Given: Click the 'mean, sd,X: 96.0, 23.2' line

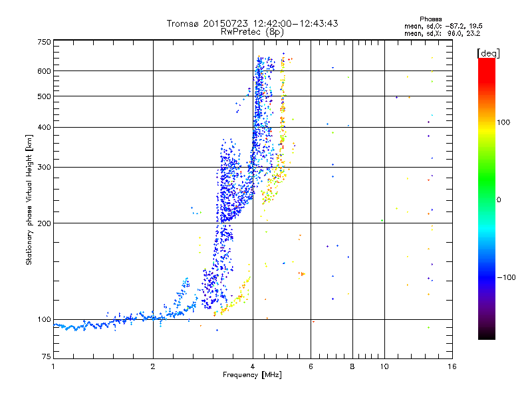Looking at the screenshot, I should click(442, 33).
